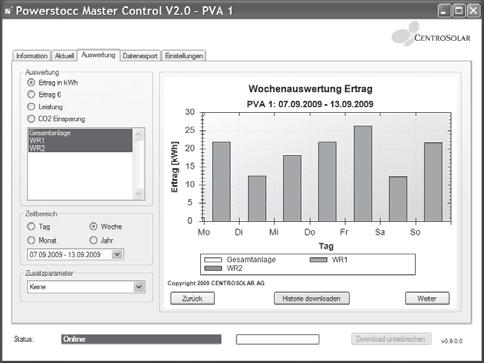Open the Aktuell tab
This screenshot has height=363, width=484.
[x=64, y=56]
